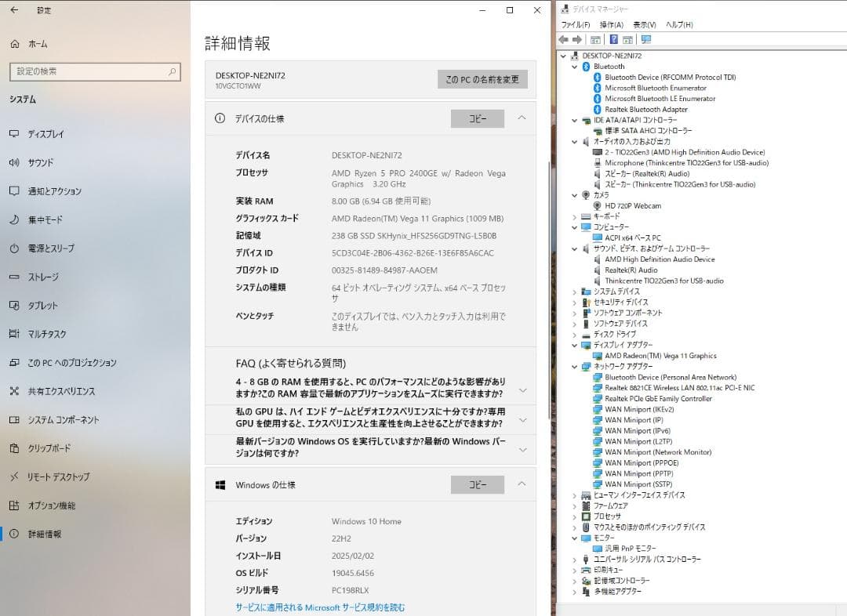Select Microsoft Bluetooth LE Enumerator device
Image resolution: width=847 pixels, height=616 pixels.
(x=660, y=98)
